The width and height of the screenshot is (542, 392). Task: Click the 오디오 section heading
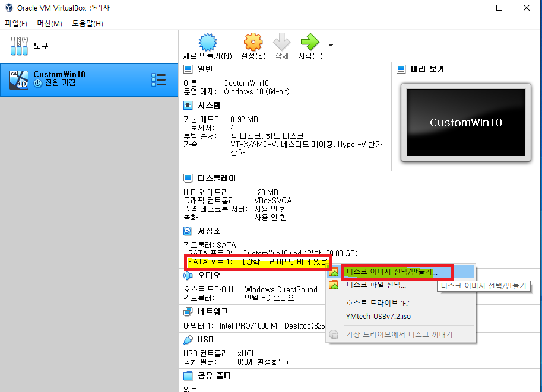209,275
